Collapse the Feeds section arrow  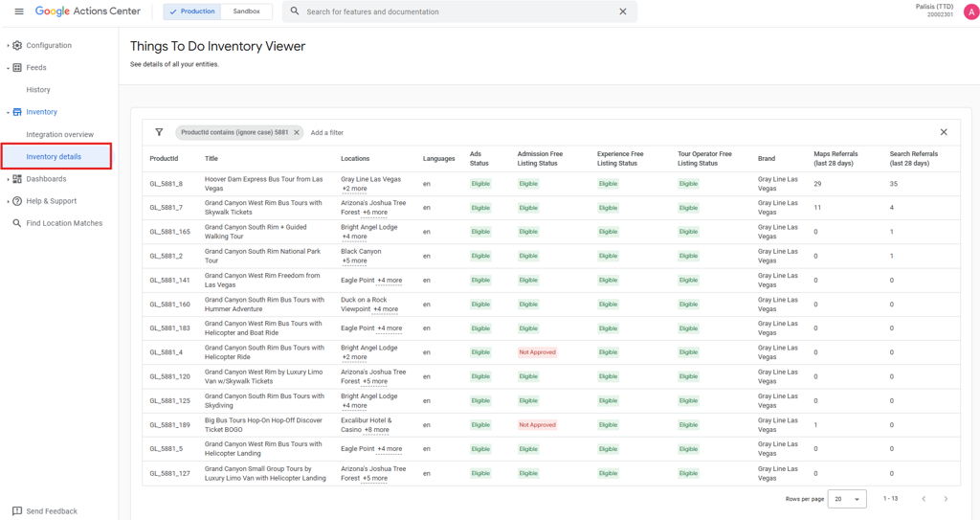coord(8,68)
